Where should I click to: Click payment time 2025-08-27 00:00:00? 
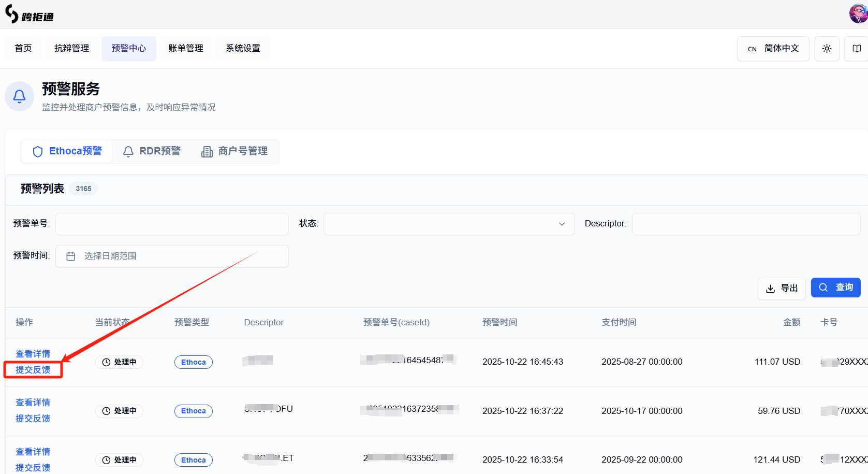coord(642,362)
